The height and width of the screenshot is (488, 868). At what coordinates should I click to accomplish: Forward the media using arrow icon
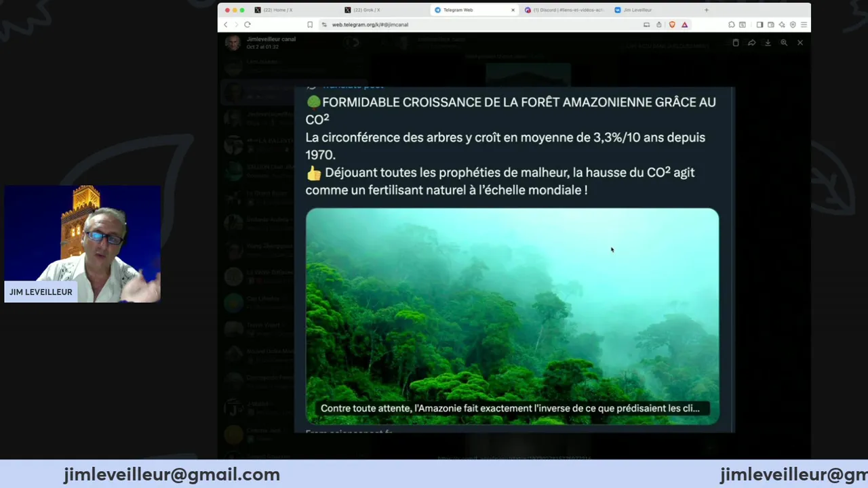point(752,43)
